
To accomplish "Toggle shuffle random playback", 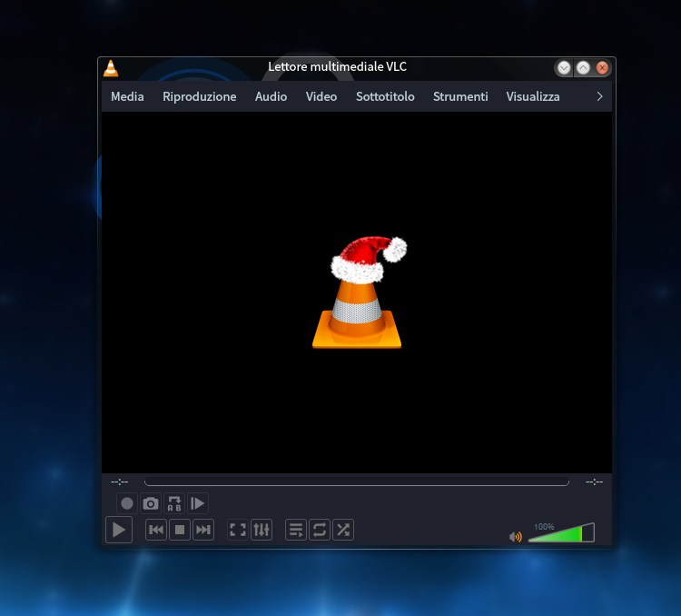I will click(343, 530).
